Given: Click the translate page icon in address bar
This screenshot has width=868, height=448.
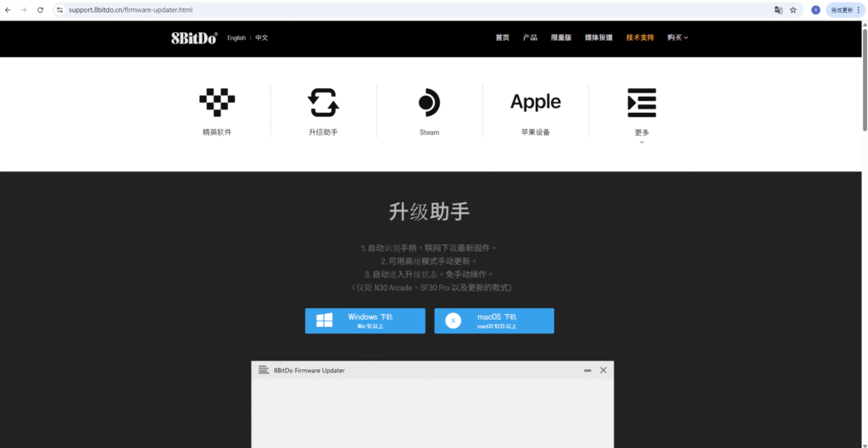Looking at the screenshot, I should click(777, 10).
